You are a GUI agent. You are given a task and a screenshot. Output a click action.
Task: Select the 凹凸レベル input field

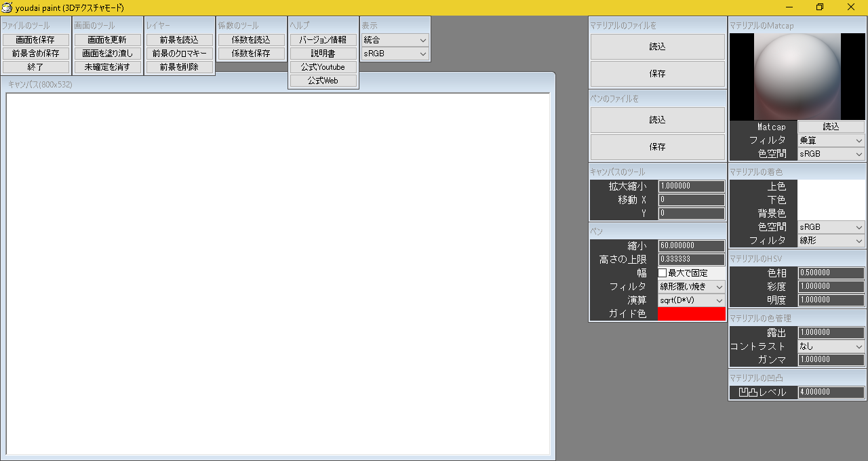831,393
